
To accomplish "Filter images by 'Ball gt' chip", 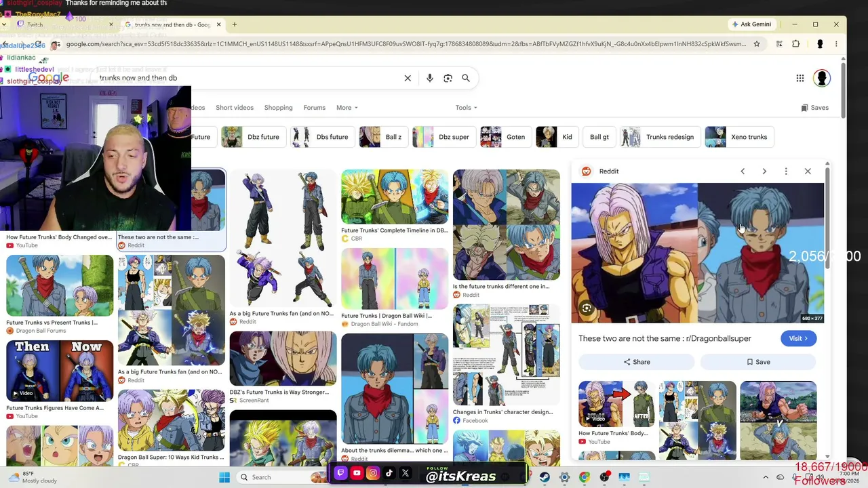I will pyautogui.click(x=599, y=137).
